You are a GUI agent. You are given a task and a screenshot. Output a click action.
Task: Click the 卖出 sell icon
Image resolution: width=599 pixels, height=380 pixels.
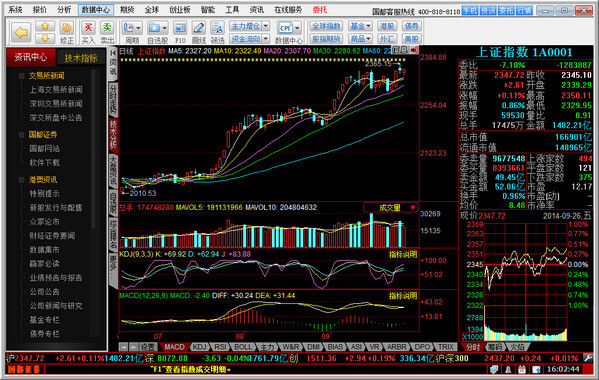107,28
